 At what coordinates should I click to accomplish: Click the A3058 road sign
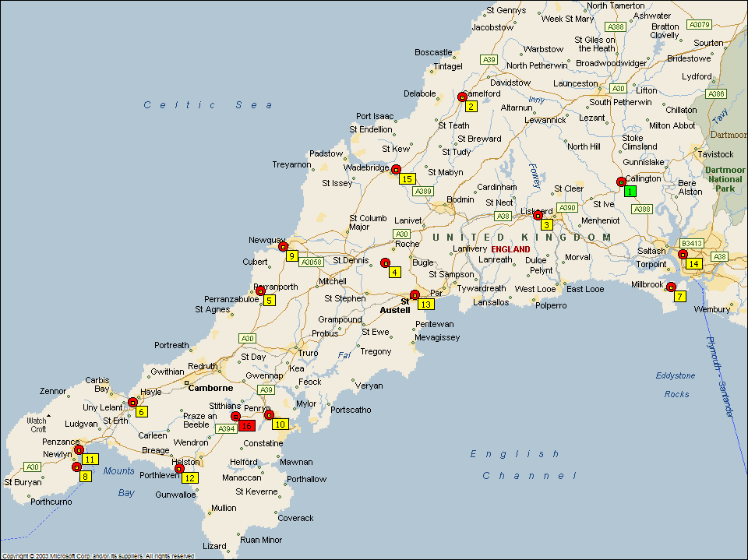pos(311,262)
